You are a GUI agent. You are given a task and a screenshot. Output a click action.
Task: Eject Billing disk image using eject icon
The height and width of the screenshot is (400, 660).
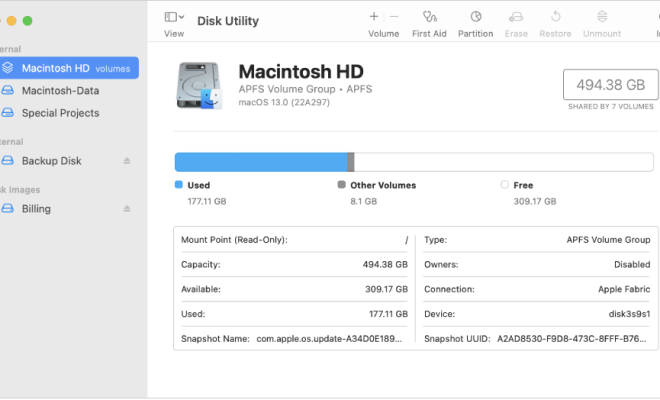point(127,209)
